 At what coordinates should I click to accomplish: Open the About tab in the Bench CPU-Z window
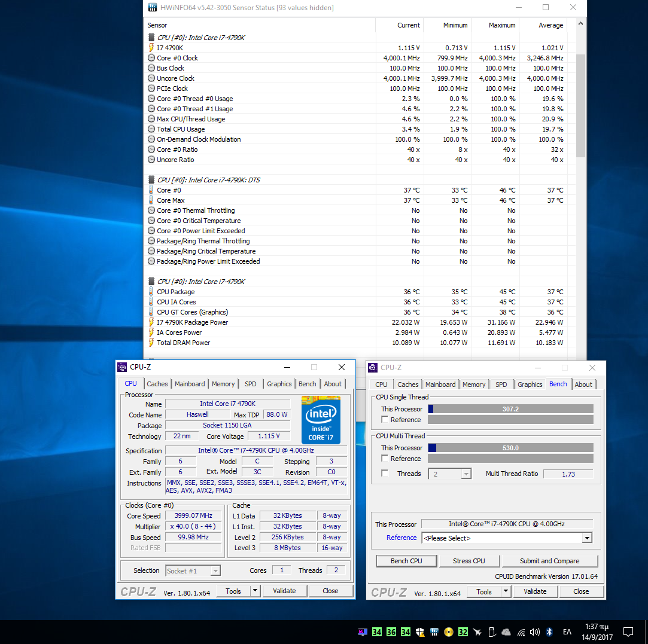[583, 384]
